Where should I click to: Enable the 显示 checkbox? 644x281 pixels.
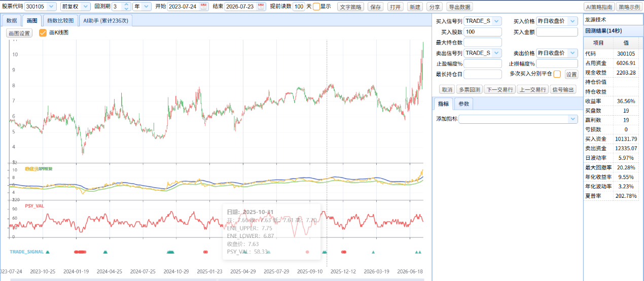click(316, 7)
